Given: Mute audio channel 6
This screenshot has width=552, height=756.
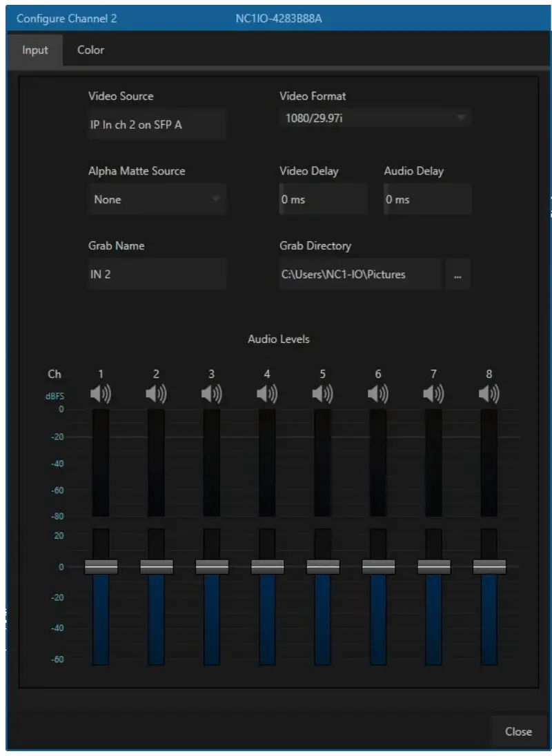Looking at the screenshot, I should 377,395.
